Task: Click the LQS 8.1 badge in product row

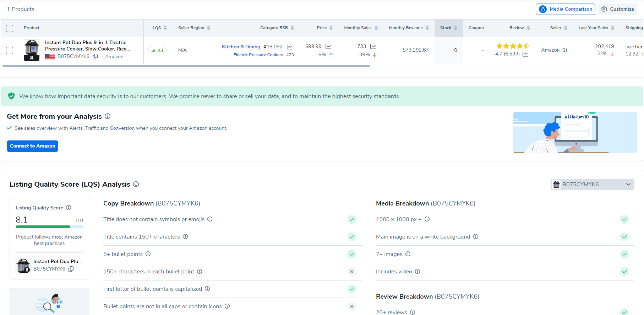Action: (x=157, y=50)
